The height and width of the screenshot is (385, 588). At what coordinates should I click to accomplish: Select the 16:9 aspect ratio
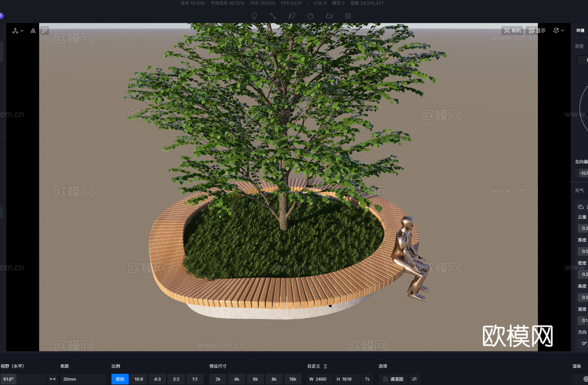[x=139, y=379]
